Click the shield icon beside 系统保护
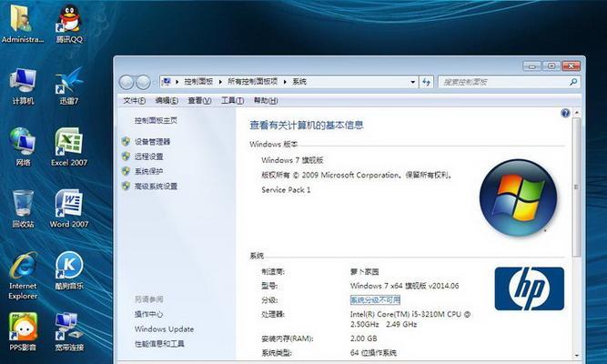Image resolution: width=607 pixels, height=364 pixels. pos(126,171)
